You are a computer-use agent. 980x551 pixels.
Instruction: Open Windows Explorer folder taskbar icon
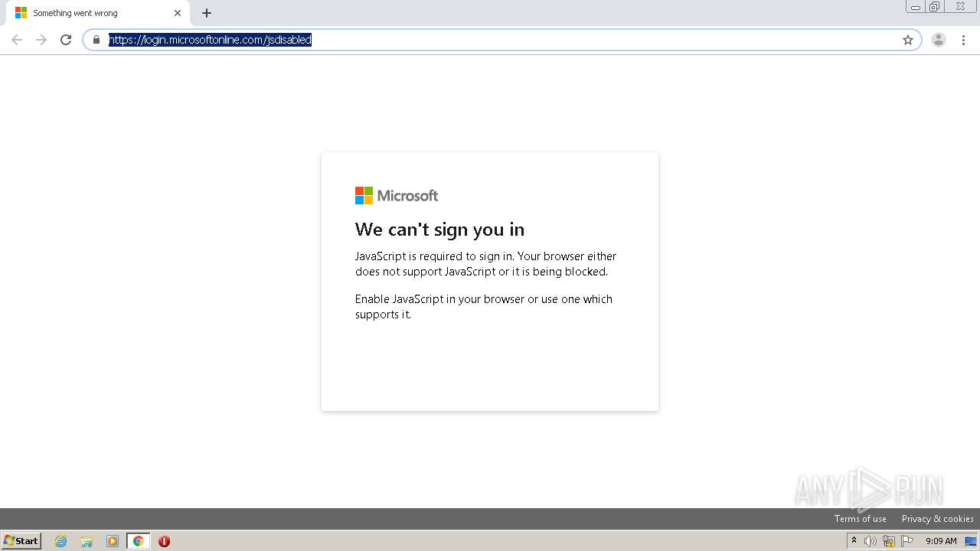point(87,541)
